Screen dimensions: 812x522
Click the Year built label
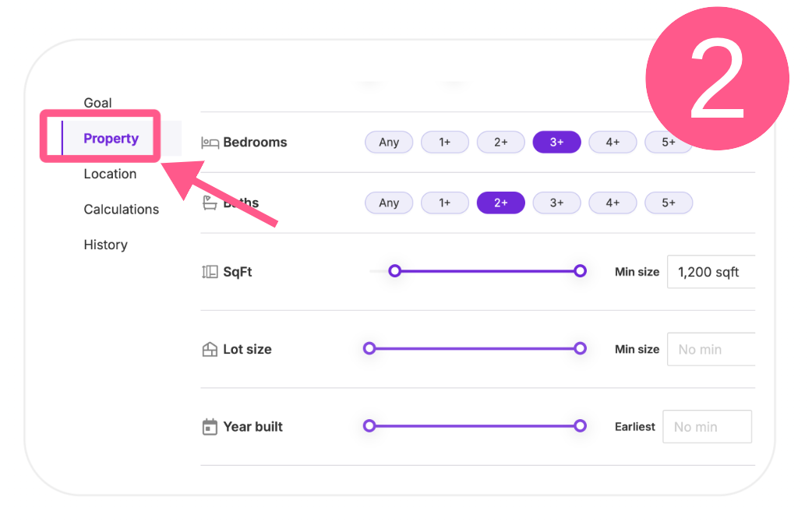pyautogui.click(x=252, y=427)
